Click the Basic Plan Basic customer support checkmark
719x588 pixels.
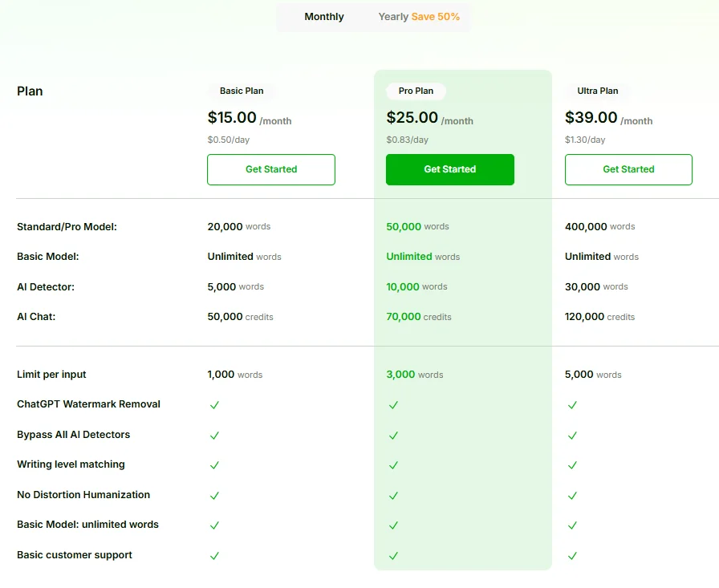[214, 556]
